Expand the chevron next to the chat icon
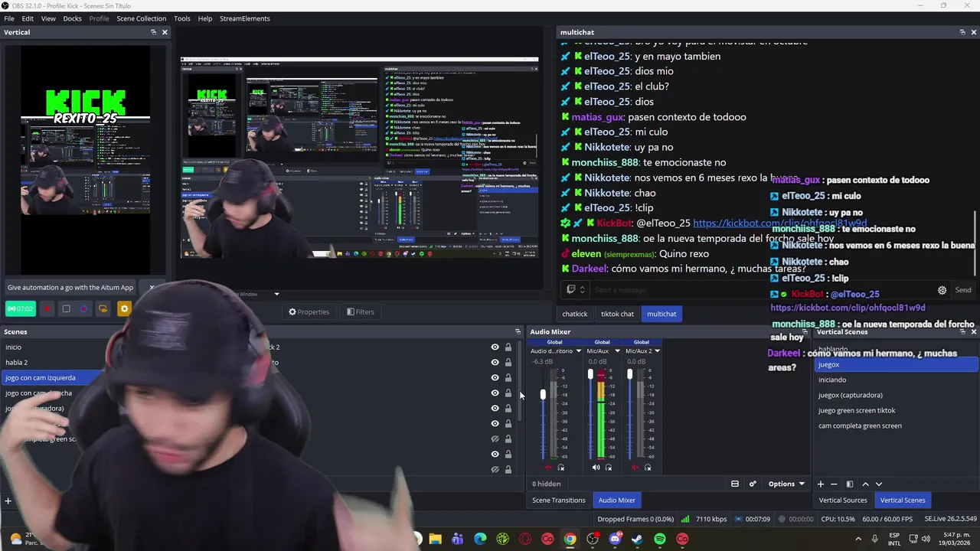 coord(583,289)
